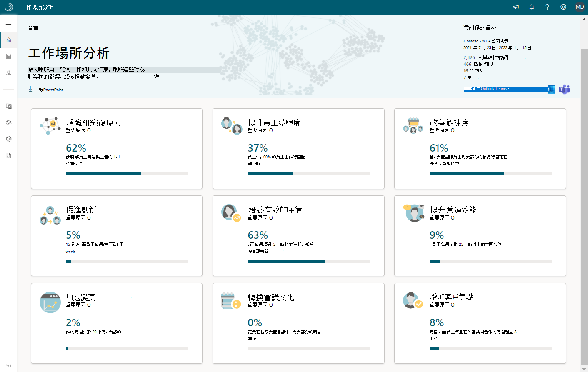The height and width of the screenshot is (372, 588).
Task: Open the bar chart icon in the sidebar
Action: coord(9,56)
